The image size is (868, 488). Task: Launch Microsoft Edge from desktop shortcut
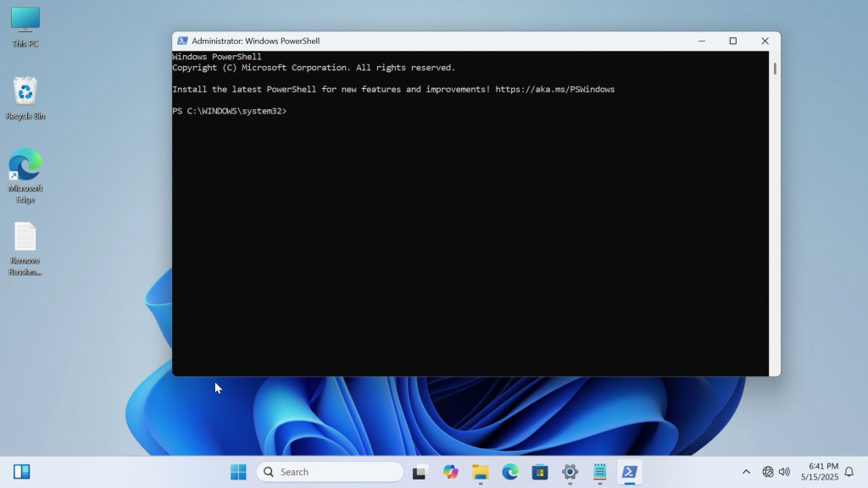point(25,176)
